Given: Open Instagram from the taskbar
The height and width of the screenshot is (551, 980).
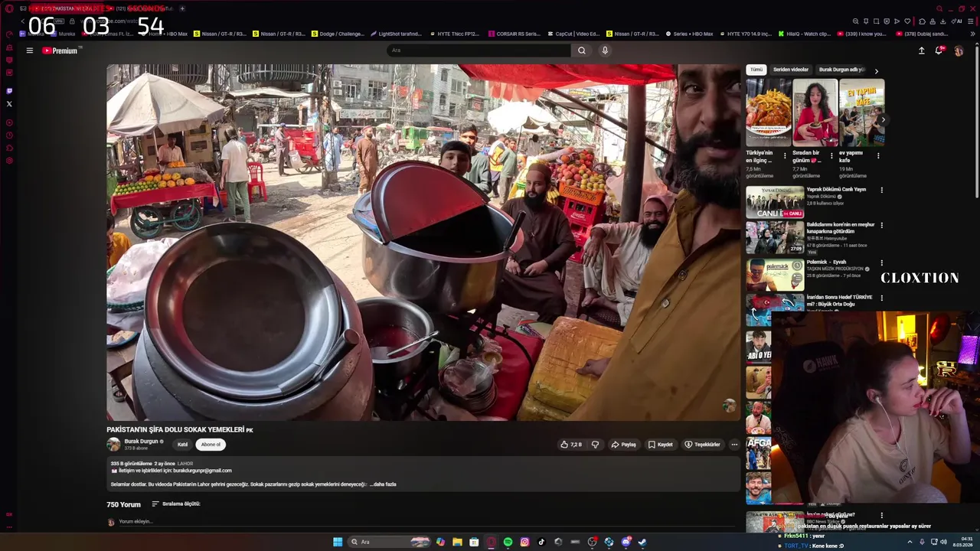Looking at the screenshot, I should click(524, 542).
